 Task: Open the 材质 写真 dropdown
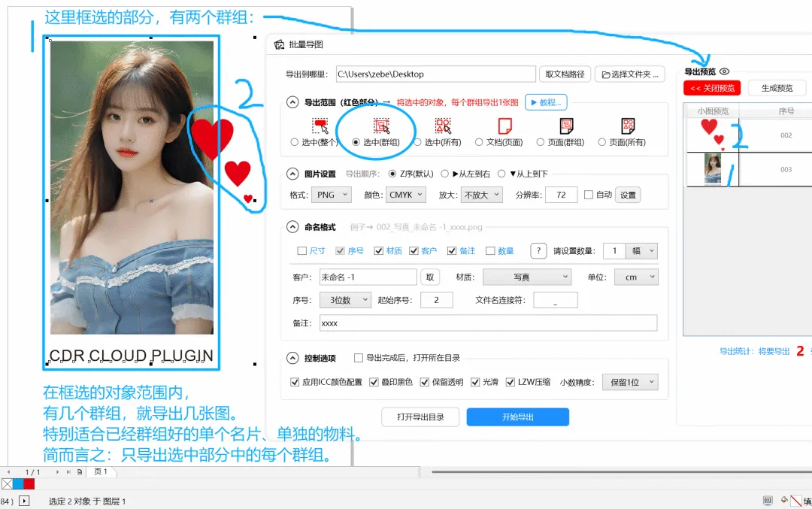pos(527,277)
